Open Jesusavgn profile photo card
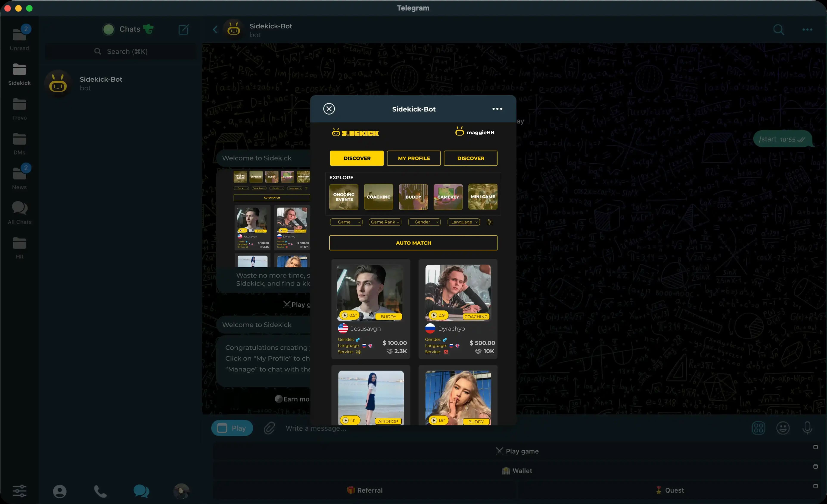The height and width of the screenshot is (504, 827). click(370, 293)
